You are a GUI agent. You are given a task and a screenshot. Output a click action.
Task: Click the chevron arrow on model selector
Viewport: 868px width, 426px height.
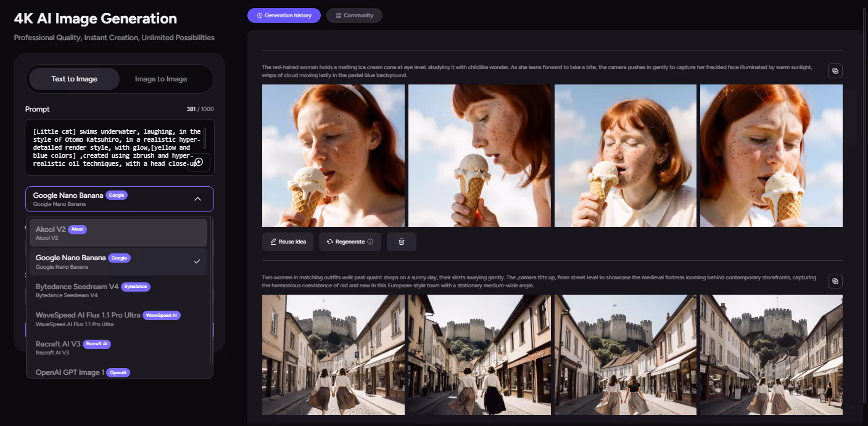tap(197, 199)
